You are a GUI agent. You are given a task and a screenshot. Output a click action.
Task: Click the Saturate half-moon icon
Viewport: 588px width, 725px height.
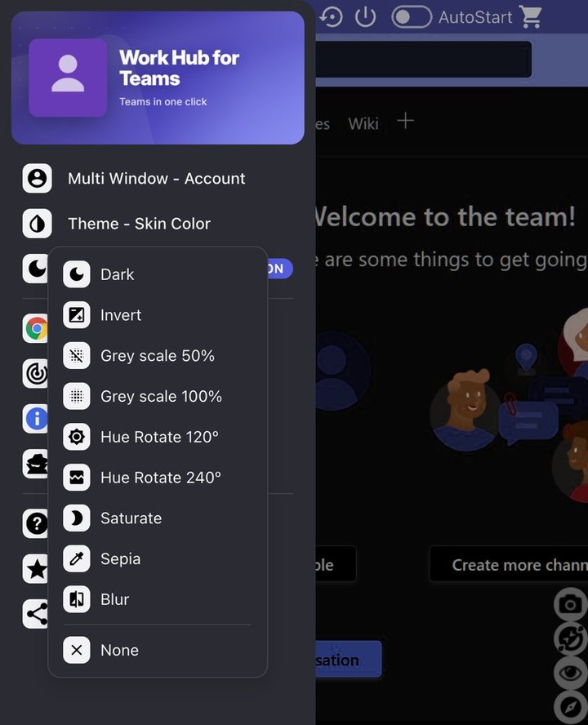click(x=77, y=518)
